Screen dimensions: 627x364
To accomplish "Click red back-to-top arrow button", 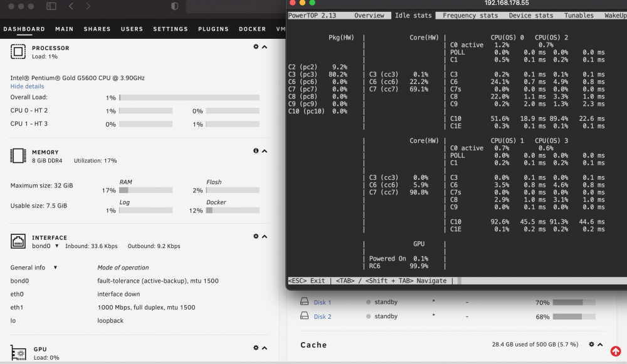I will (x=616, y=351).
